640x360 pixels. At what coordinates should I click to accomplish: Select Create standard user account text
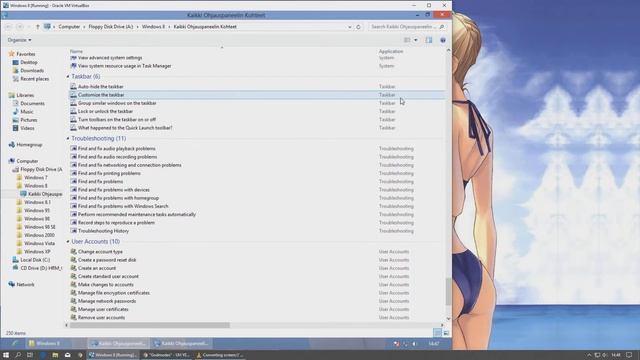pos(108,276)
